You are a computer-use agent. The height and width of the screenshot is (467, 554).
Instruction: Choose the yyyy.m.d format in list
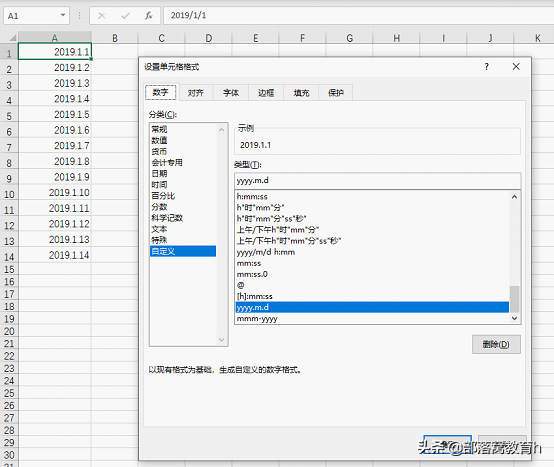pos(372,307)
